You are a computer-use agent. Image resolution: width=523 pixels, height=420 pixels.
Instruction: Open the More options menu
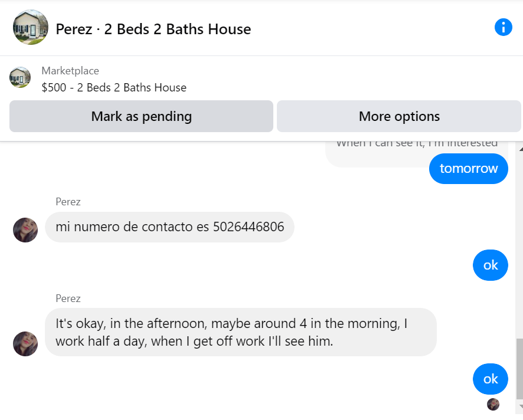click(399, 116)
